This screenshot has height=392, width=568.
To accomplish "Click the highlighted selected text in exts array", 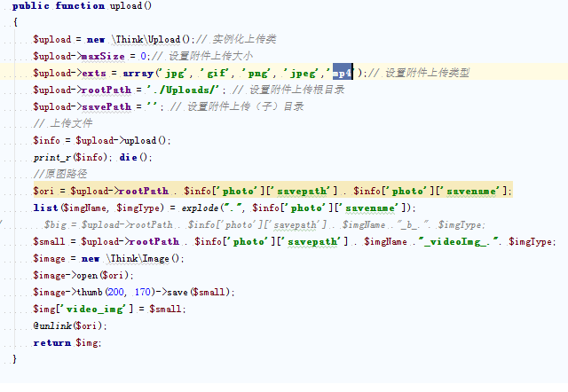I will click(x=343, y=73).
